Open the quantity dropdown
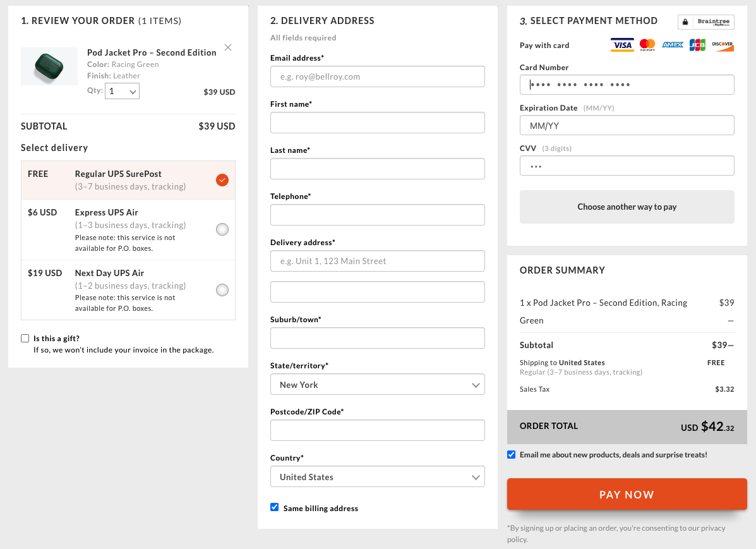 (122, 91)
